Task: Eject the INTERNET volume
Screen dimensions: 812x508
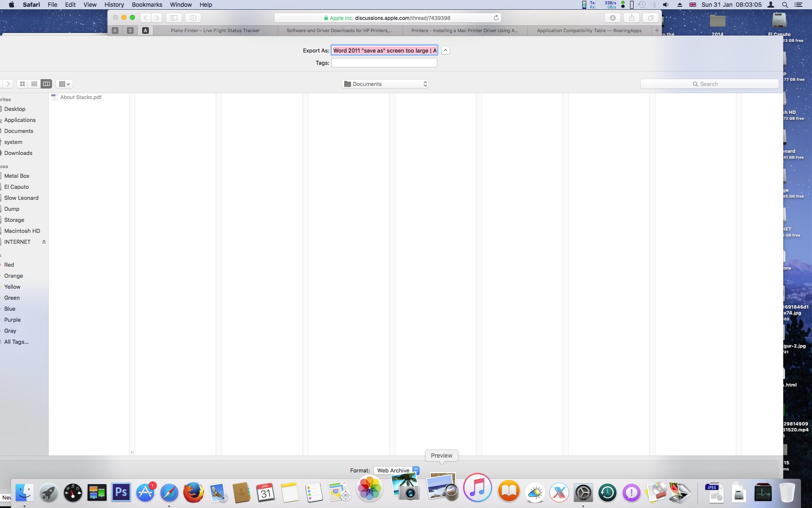Action: pos(44,242)
